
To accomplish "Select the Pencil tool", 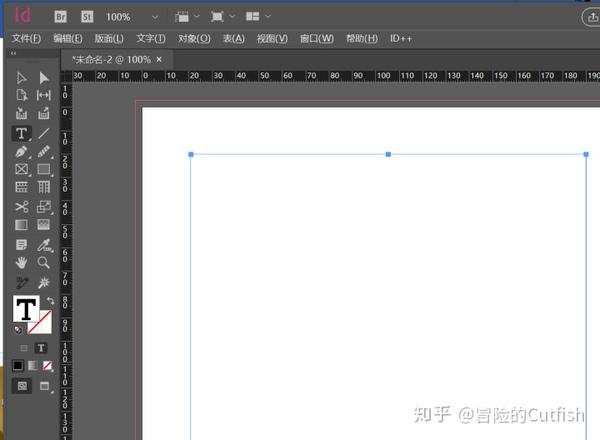I will pos(44,152).
